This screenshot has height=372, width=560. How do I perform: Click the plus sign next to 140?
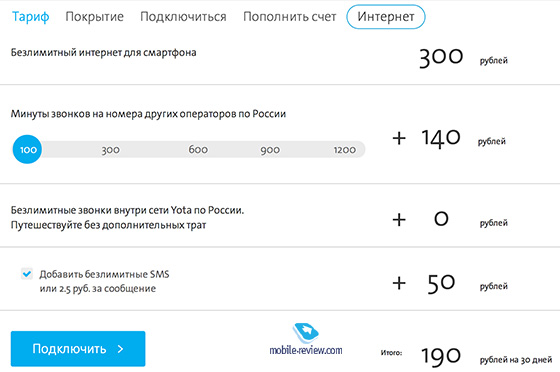(x=399, y=138)
